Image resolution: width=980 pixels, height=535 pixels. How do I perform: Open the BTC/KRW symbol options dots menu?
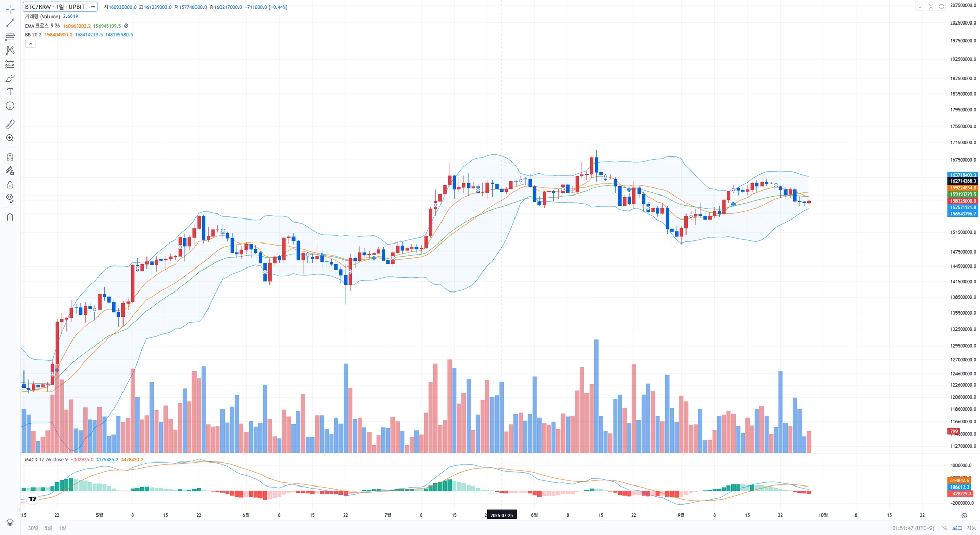[92, 7]
